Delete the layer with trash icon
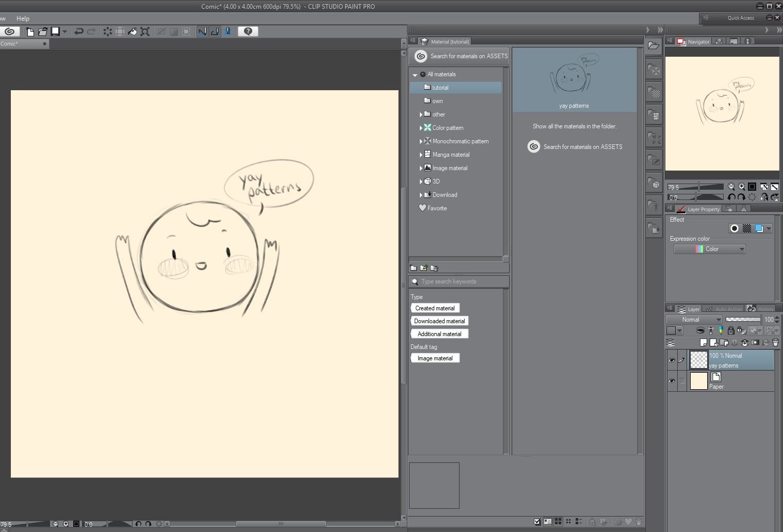The width and height of the screenshot is (783, 532). coord(775,342)
